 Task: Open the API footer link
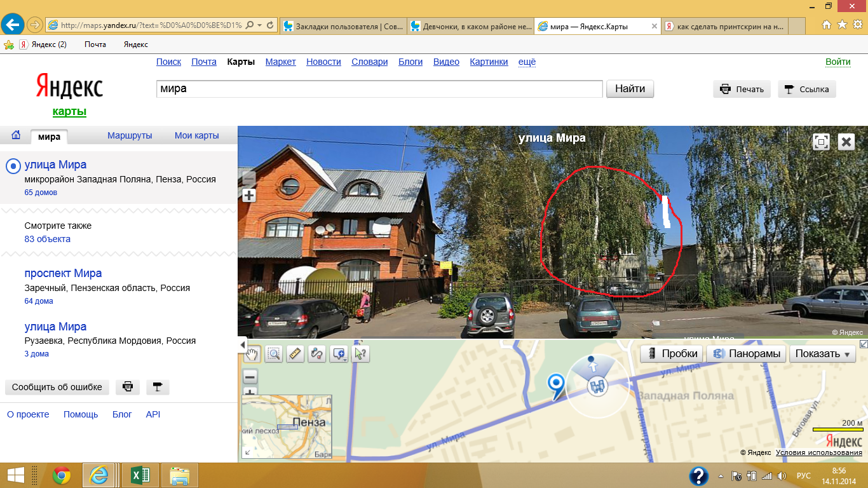click(x=153, y=414)
